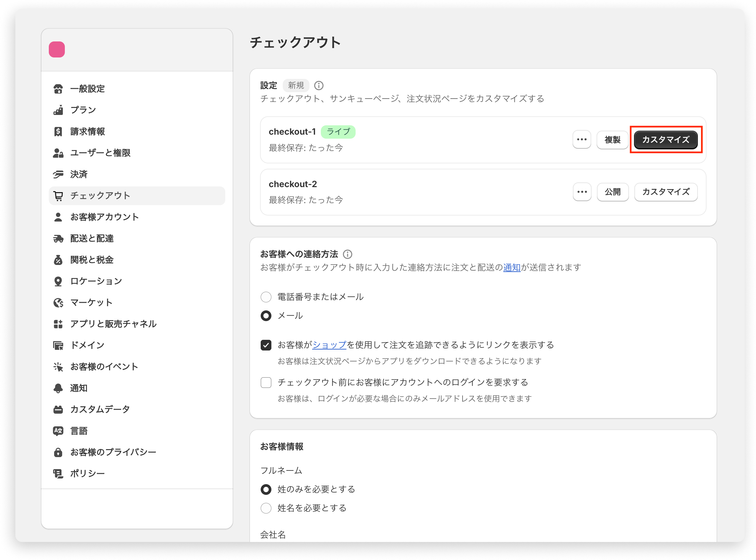The height and width of the screenshot is (560, 756).
Task: Click info icon next to お客様への連絡方法
Action: pos(347,254)
